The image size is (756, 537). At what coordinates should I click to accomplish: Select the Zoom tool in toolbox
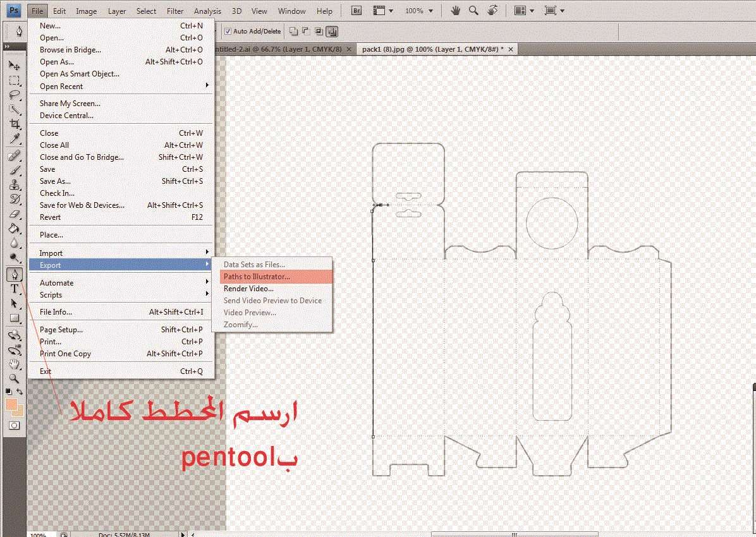(15, 379)
